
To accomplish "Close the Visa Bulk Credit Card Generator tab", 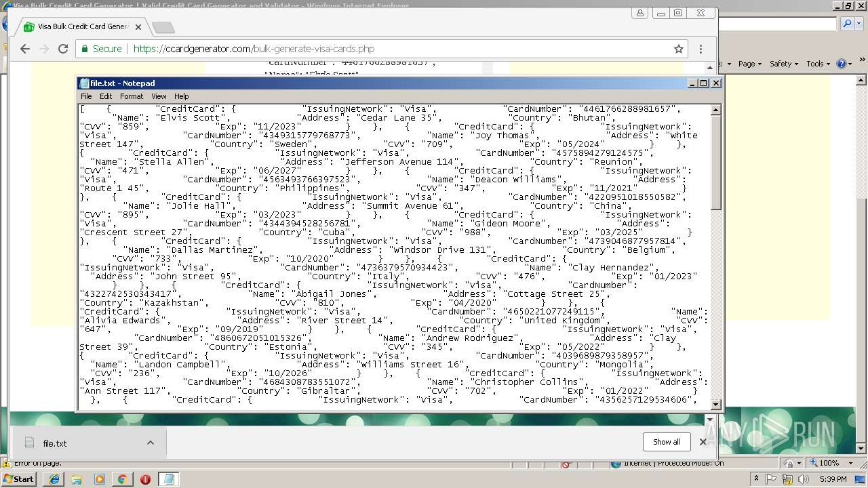I will pyautogui.click(x=138, y=27).
